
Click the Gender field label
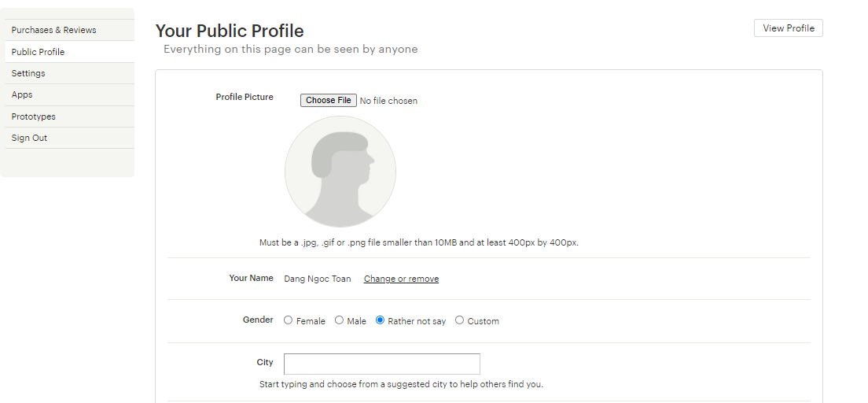[258, 320]
